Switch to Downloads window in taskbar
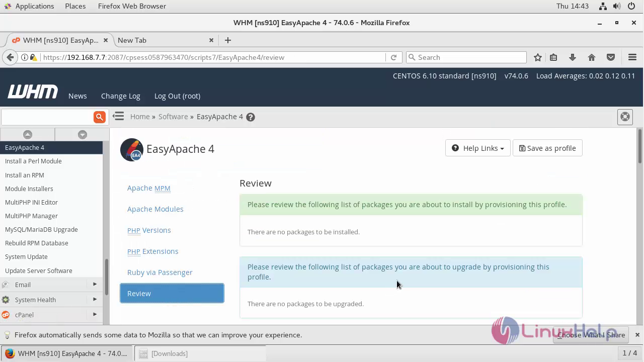 click(200, 353)
